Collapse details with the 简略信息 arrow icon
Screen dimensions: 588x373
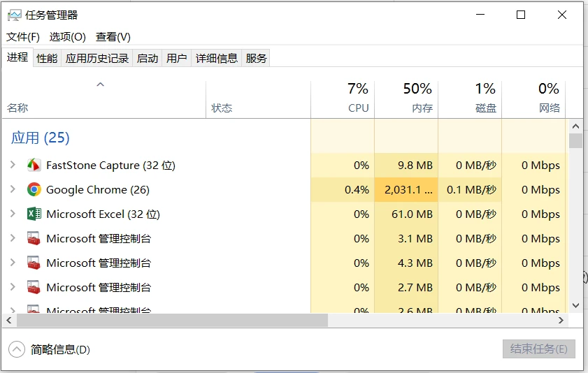coord(17,349)
